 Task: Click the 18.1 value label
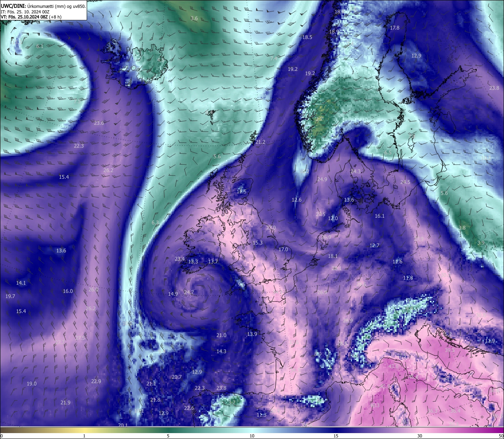pos(333,256)
